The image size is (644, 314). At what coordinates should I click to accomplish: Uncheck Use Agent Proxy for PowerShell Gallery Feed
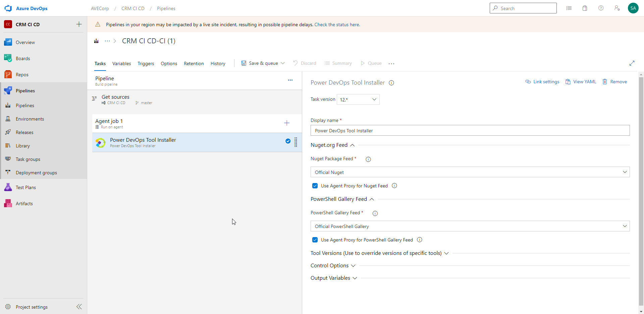pos(315,240)
